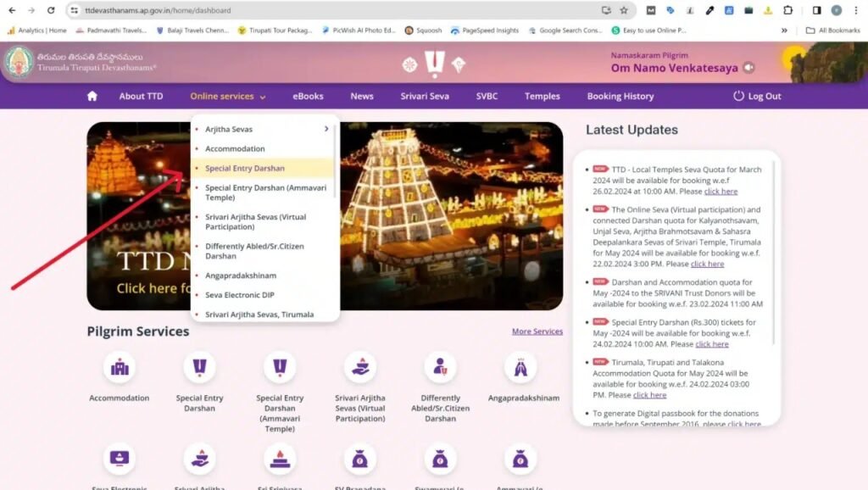This screenshot has width=868, height=490.
Task: Go to the TTD home icon
Action: coord(92,96)
